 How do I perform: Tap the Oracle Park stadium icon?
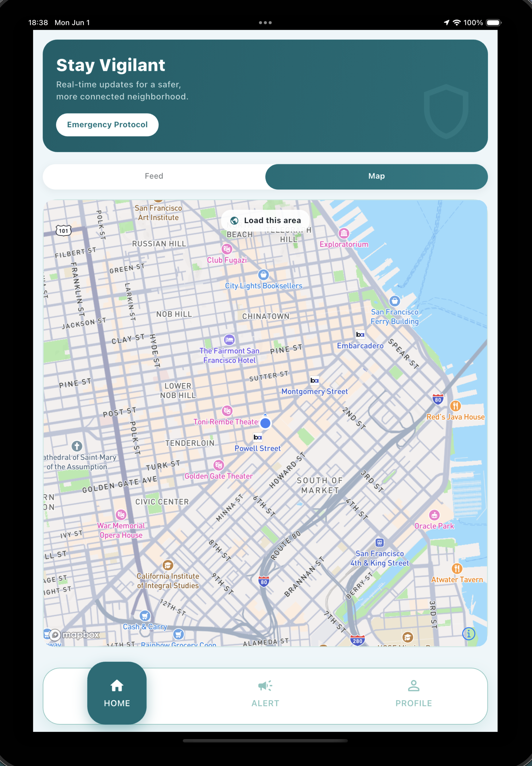point(434,515)
